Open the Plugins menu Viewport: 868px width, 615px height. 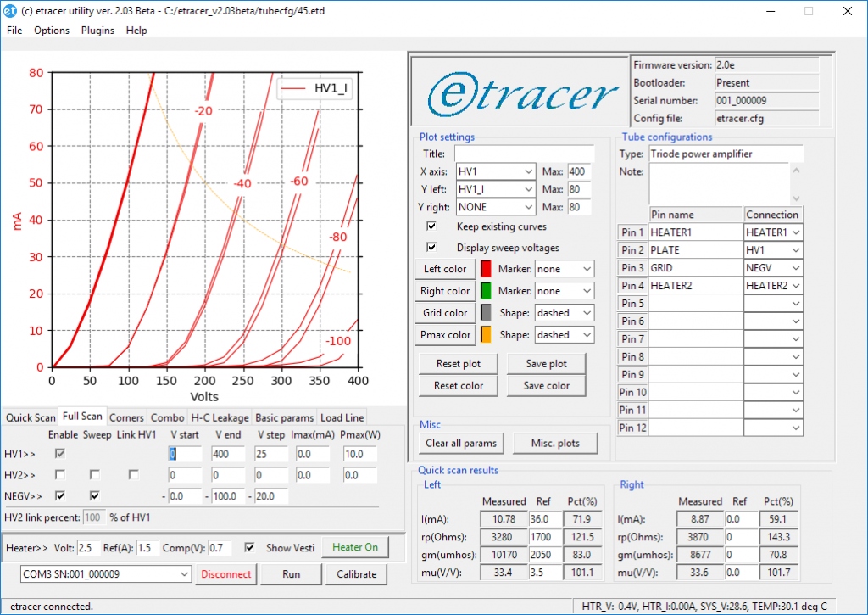[x=97, y=31]
